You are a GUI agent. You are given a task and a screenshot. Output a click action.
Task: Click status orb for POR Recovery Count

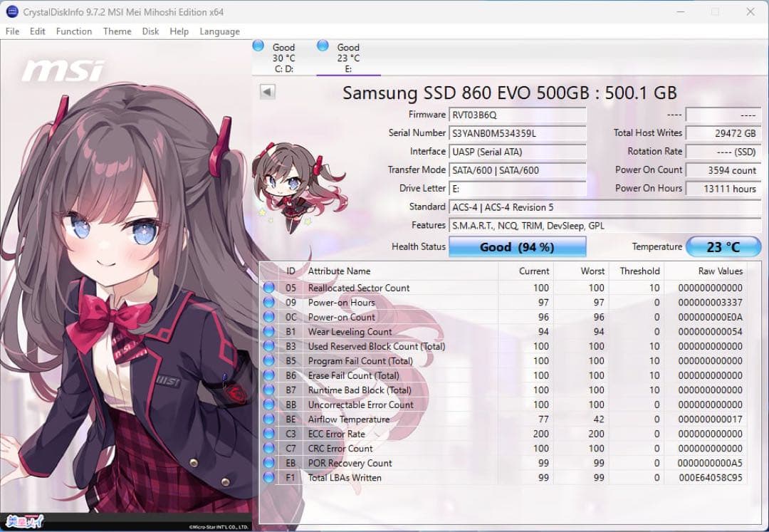268,463
